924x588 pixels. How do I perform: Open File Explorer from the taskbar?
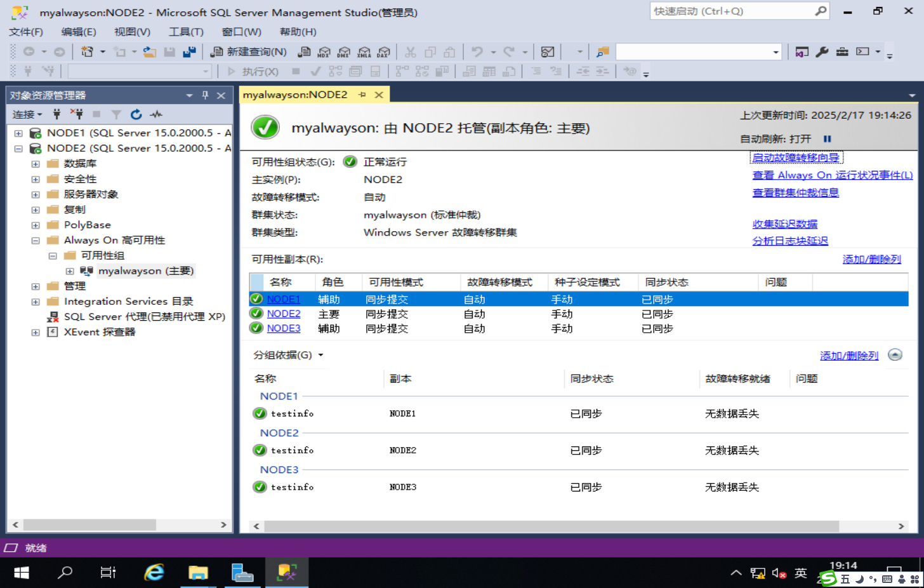(198, 573)
